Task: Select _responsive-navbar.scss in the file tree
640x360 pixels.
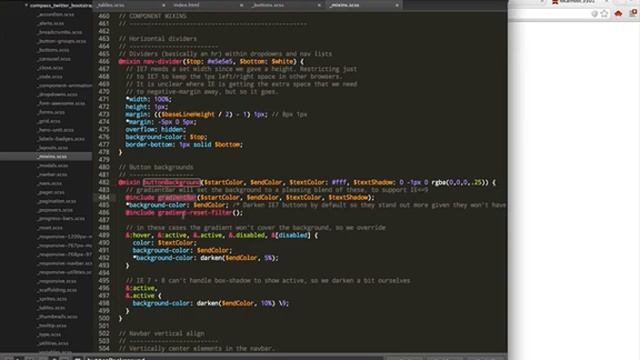Action: pyautogui.click(x=64, y=263)
